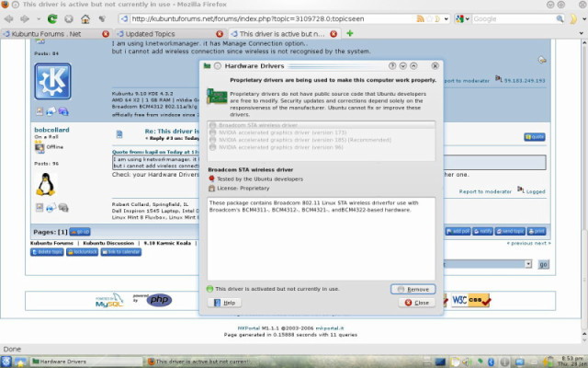Click the home icon in Firefox toolbar
The image size is (588, 368).
coord(85,18)
